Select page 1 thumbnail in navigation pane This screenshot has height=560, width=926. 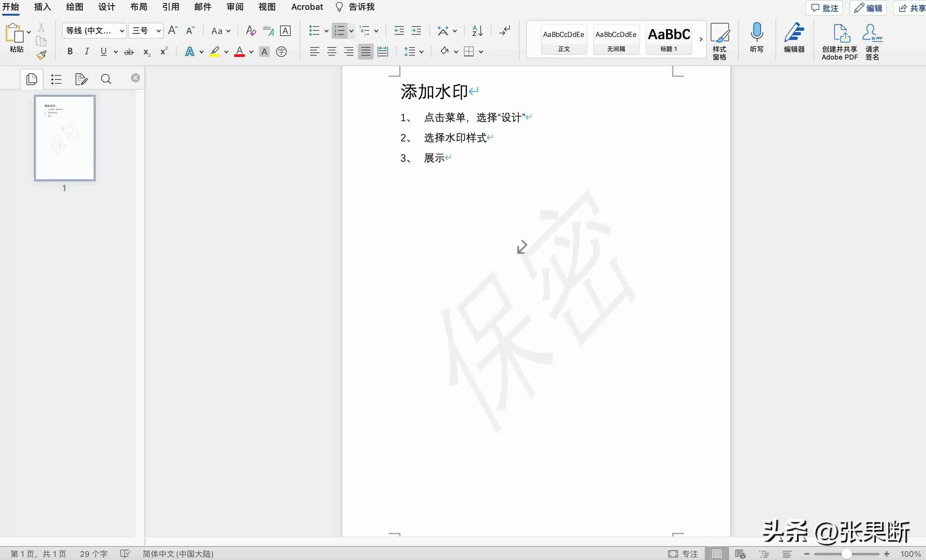[x=65, y=138]
